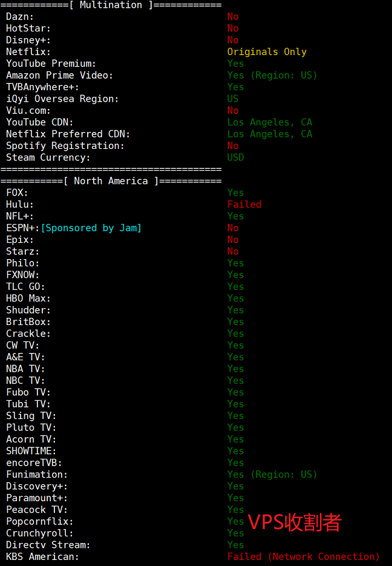Click the KBS American network connection error
The width and height of the screenshot is (392, 566).
tap(303, 557)
